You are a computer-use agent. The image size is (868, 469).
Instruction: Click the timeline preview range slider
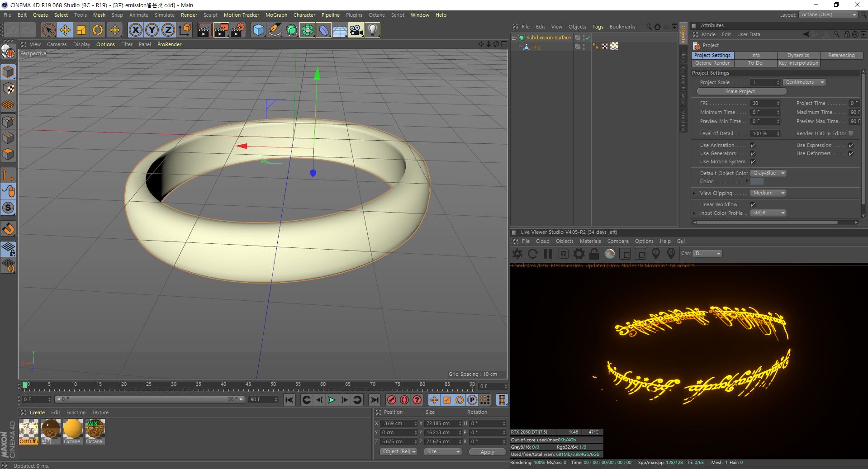pyautogui.click(x=150, y=399)
